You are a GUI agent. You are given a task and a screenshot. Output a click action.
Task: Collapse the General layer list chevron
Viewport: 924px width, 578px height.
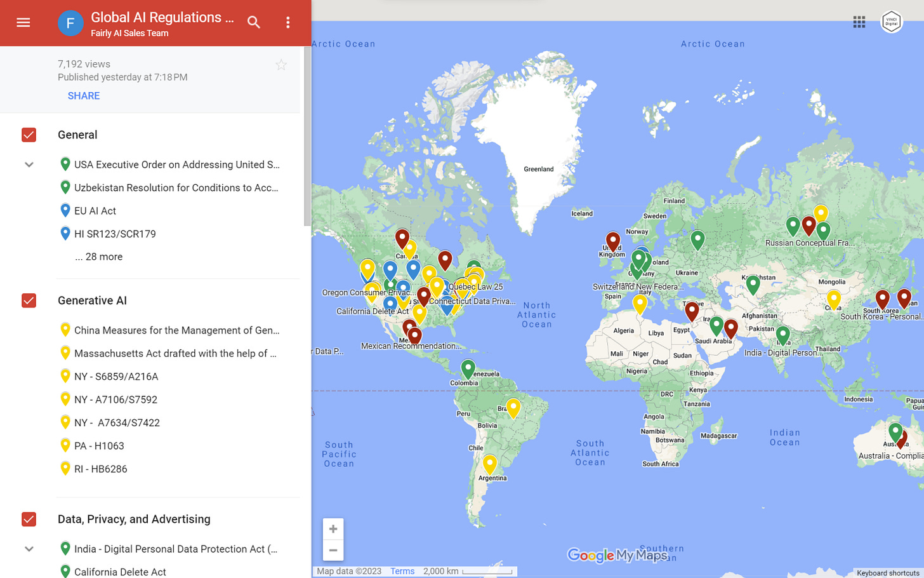click(29, 165)
